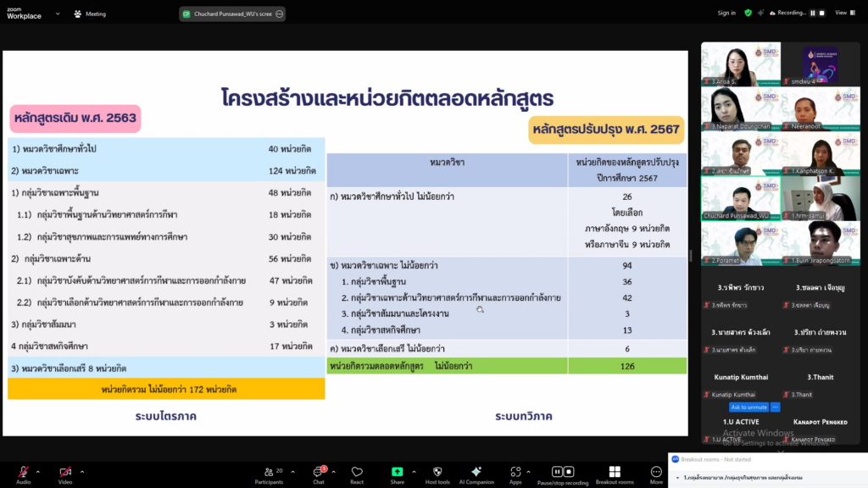Start camera with the Video icon

click(x=65, y=472)
